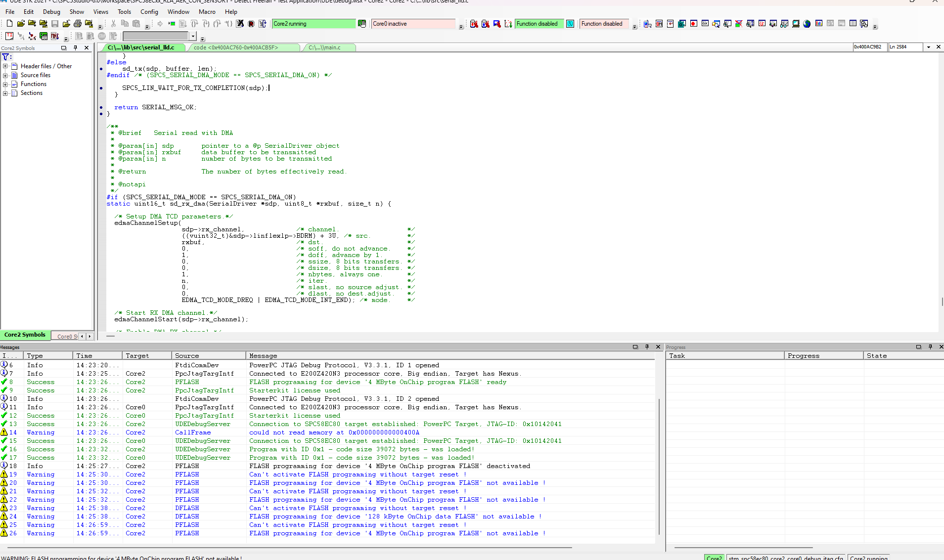The image size is (944, 560).
Task: Print the current document
Action: 77,23
